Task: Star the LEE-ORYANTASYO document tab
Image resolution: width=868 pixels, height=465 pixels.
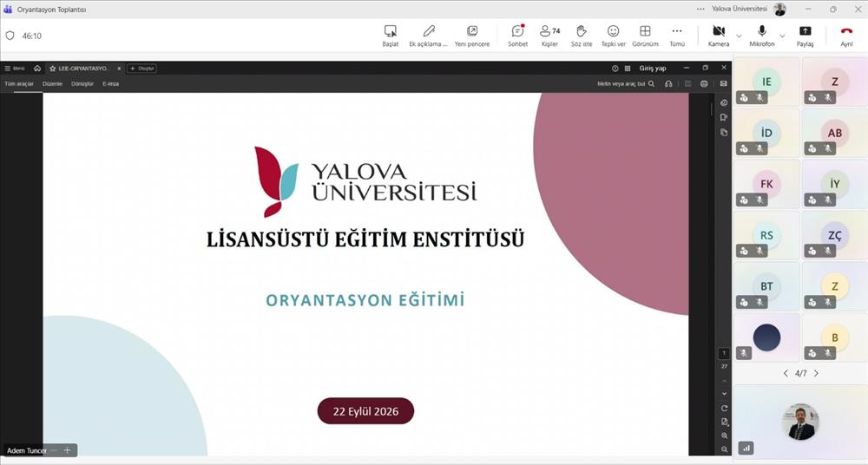Action: click(x=53, y=69)
